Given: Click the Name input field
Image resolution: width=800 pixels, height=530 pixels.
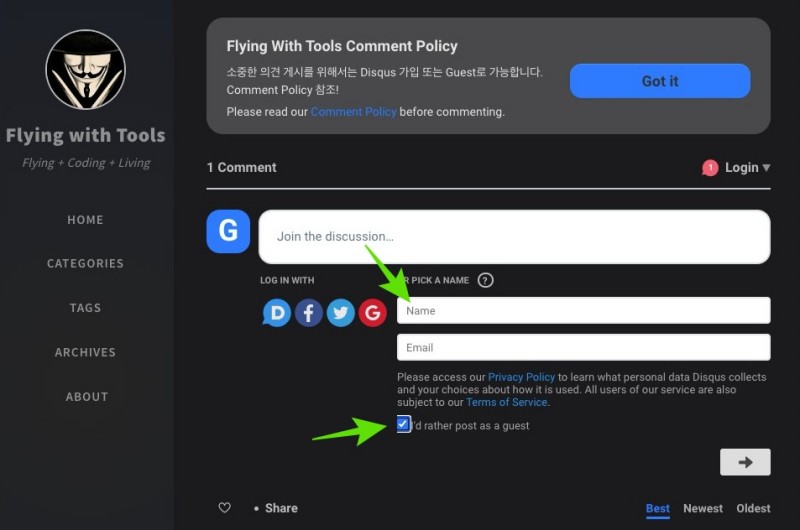Looking at the screenshot, I should pyautogui.click(x=583, y=311).
